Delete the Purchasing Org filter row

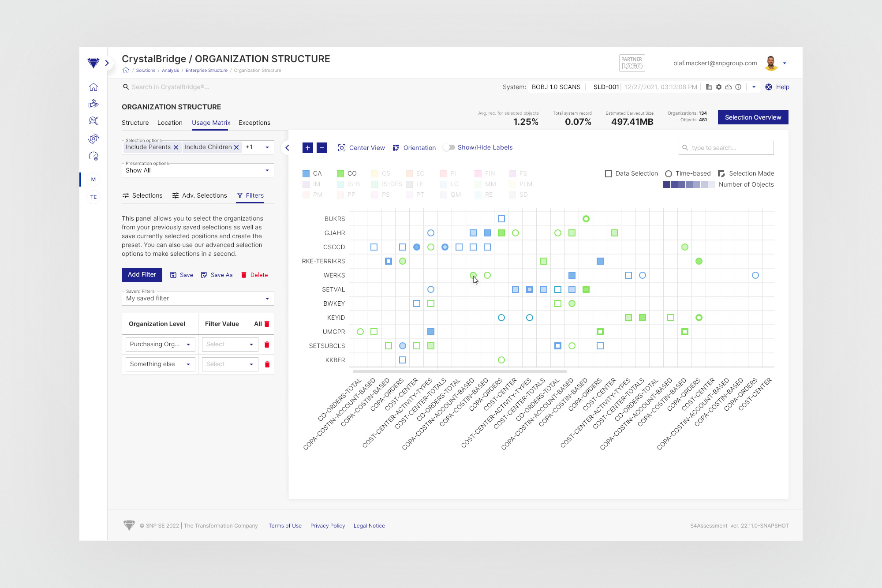click(266, 345)
